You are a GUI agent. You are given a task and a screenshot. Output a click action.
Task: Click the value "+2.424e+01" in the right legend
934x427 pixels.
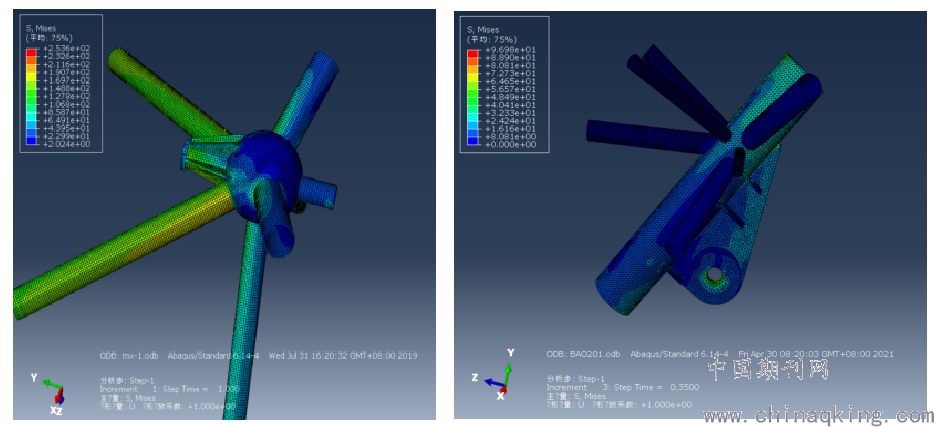(510, 121)
